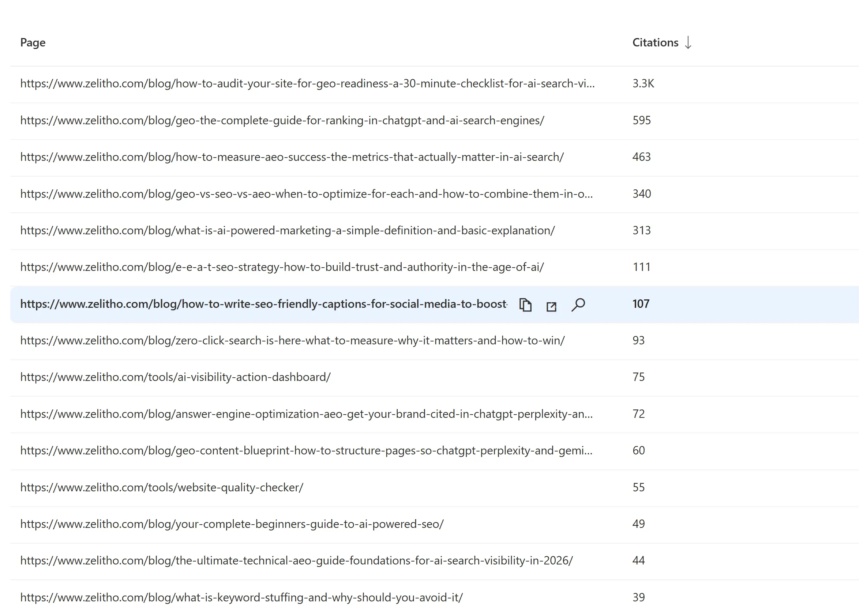Select the 107 citations value
859x616 pixels.
tap(641, 304)
